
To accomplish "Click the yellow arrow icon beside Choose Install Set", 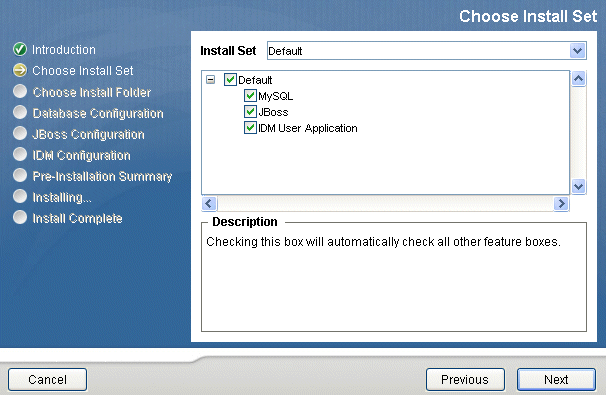I will [x=20, y=70].
